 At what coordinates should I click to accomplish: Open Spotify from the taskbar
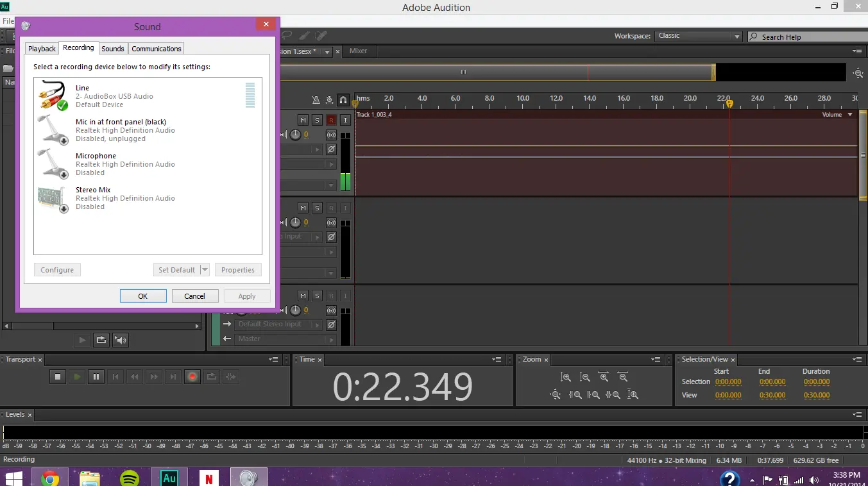tap(130, 478)
